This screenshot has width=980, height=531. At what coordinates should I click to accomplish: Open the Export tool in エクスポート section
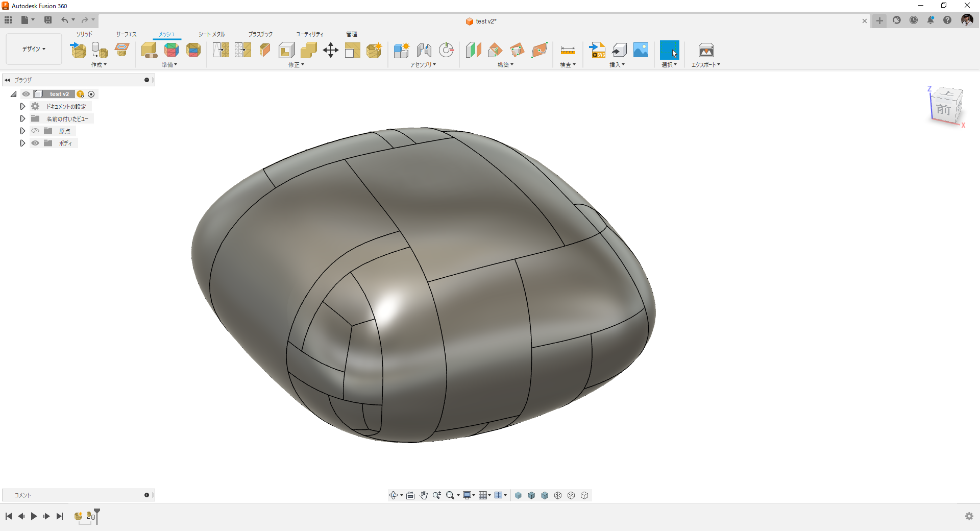pos(706,50)
